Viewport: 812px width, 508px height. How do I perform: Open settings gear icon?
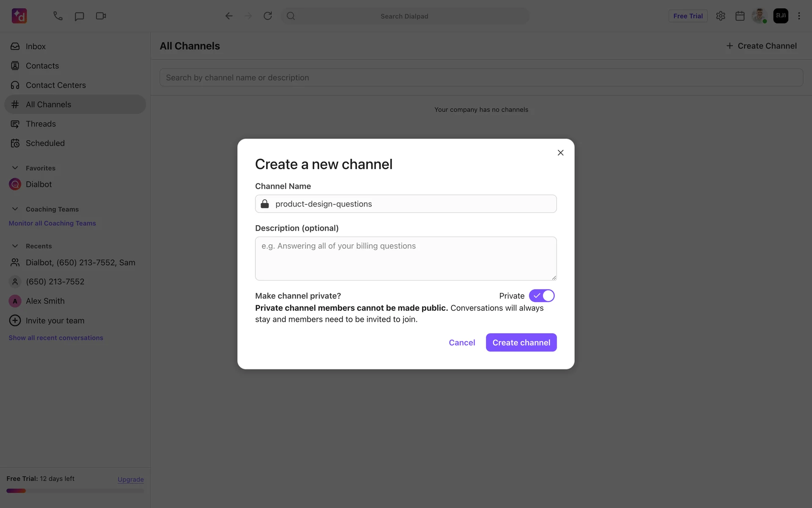[x=721, y=16]
